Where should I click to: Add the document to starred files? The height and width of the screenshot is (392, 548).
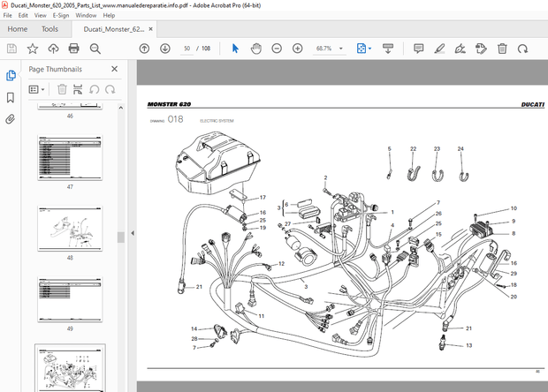point(33,49)
